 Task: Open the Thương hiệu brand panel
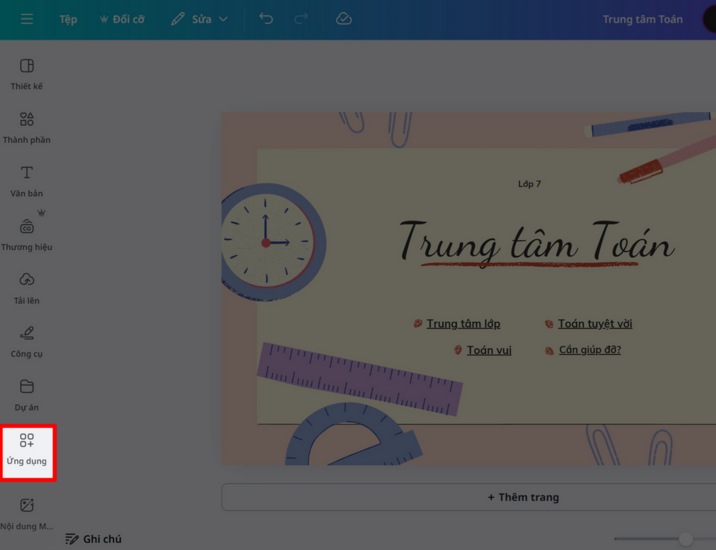[27, 234]
